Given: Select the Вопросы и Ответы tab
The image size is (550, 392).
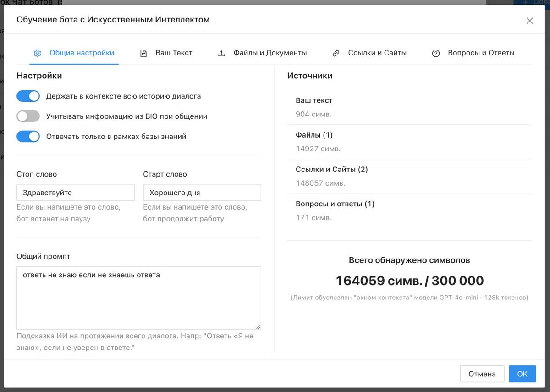Looking at the screenshot, I should [473, 53].
